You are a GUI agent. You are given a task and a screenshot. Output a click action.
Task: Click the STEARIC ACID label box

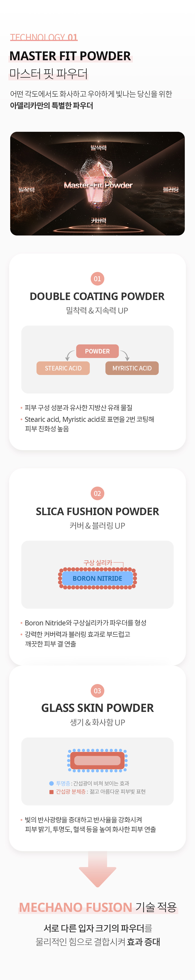pos(63,368)
